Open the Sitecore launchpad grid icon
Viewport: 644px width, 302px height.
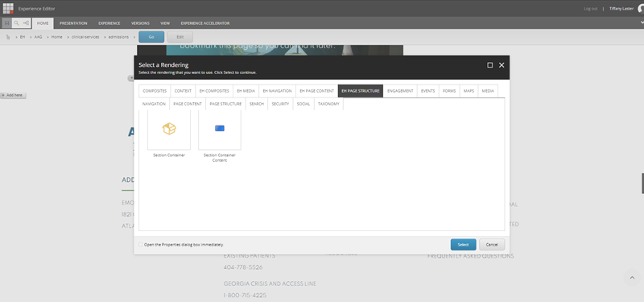coord(8,8)
